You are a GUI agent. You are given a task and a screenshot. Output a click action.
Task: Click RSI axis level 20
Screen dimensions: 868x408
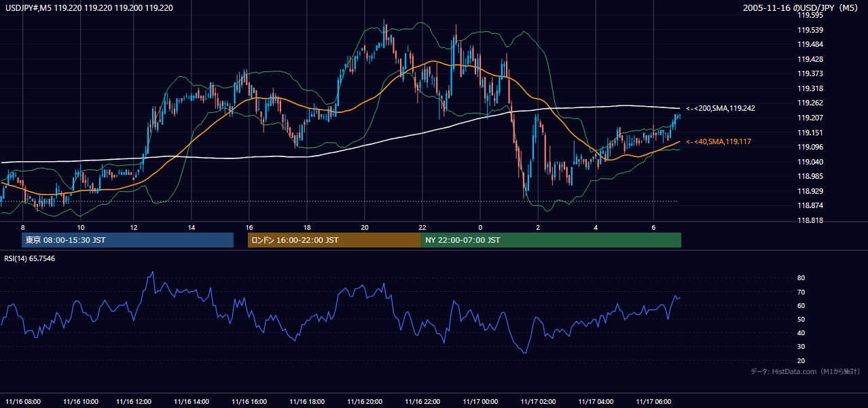pos(801,360)
